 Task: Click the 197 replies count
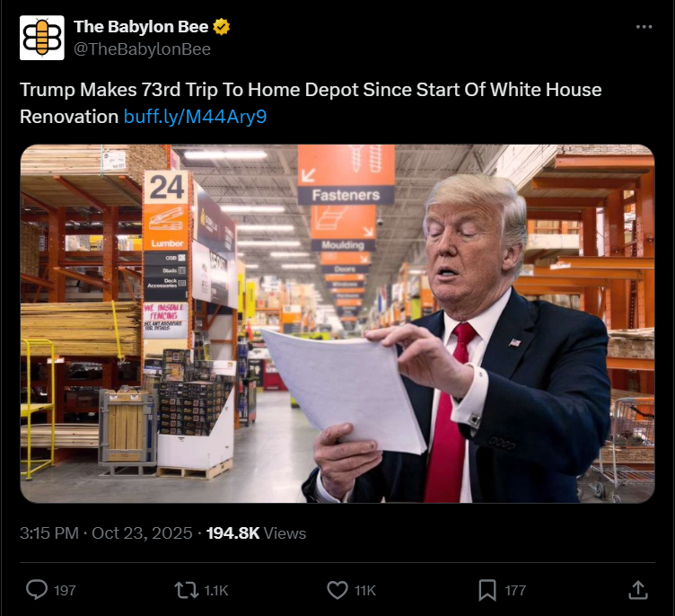(65, 590)
